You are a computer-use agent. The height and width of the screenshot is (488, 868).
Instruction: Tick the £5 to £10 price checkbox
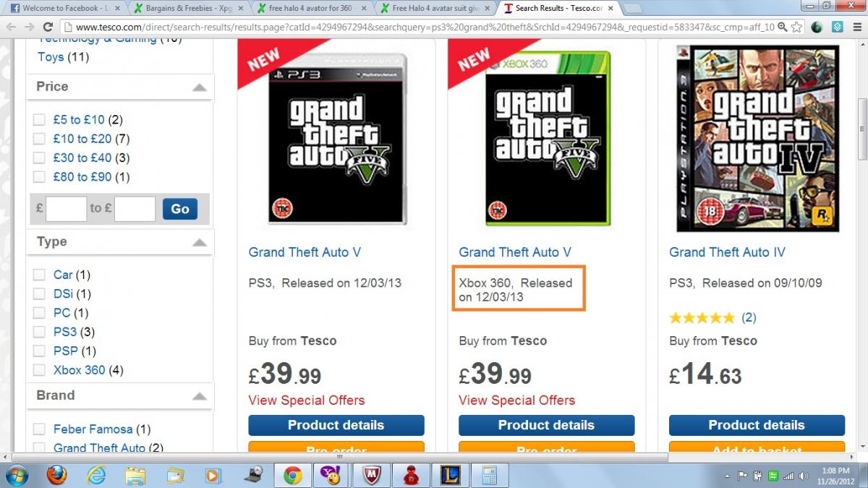[39, 119]
